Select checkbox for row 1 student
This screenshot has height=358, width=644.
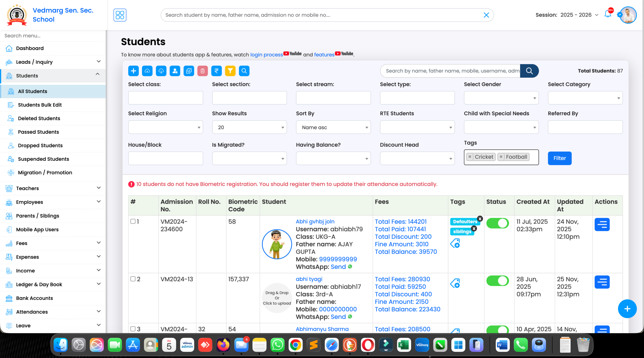pos(133,221)
